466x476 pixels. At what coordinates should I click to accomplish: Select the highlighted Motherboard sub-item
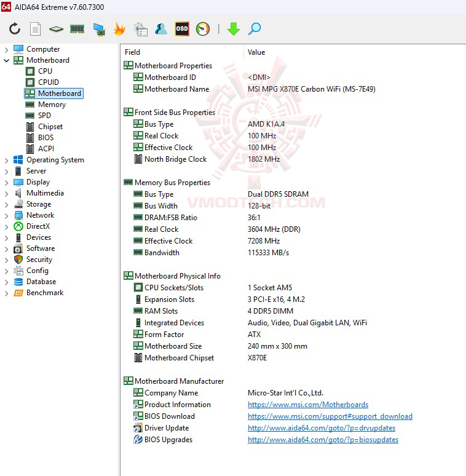(x=53, y=93)
